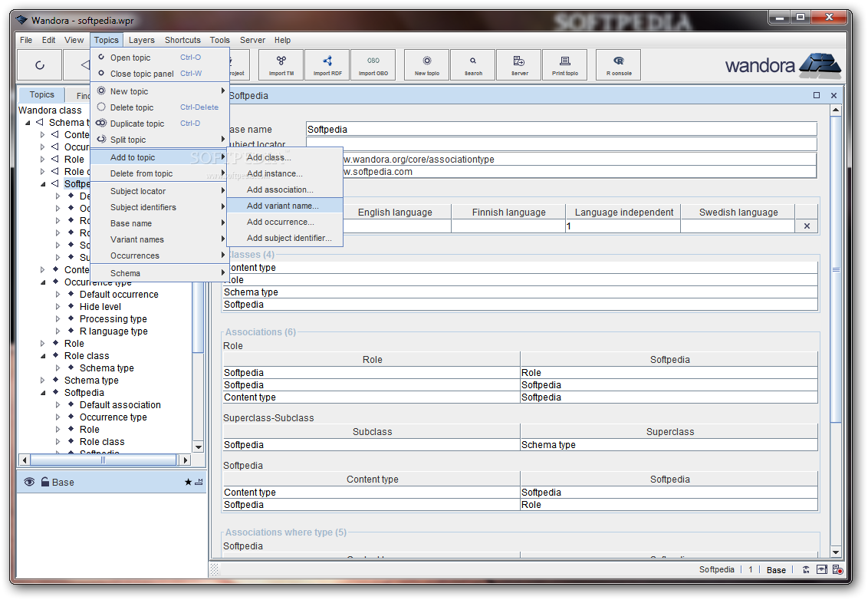Choose Close topic panel menu entry

point(160,74)
